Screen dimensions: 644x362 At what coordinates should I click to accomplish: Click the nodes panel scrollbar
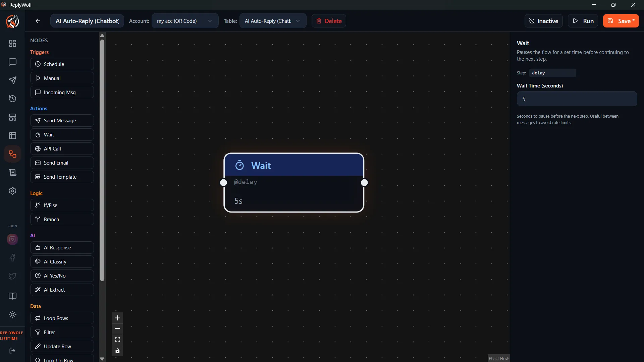102,161
